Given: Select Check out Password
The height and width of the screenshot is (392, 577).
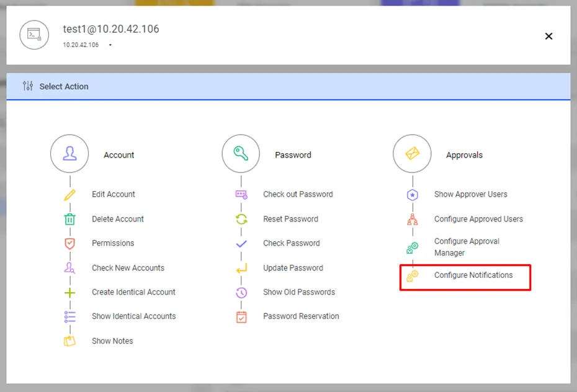Looking at the screenshot, I should tap(298, 194).
